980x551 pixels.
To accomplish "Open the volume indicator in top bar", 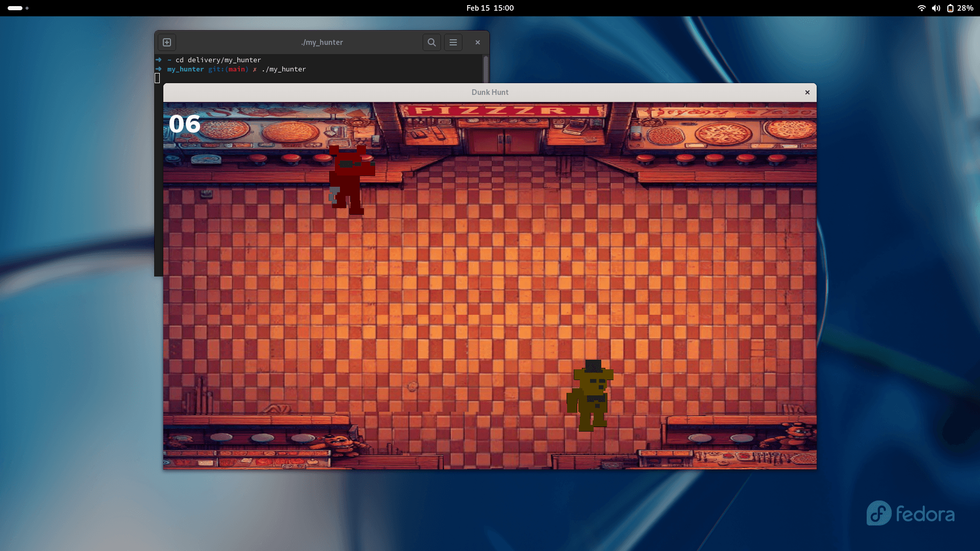I will (936, 8).
